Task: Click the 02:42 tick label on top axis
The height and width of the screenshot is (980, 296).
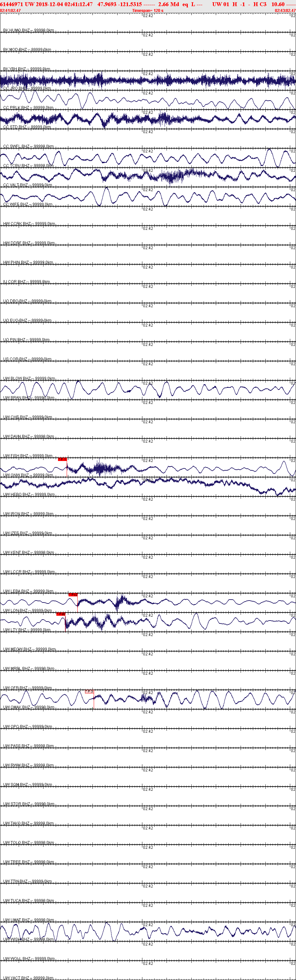Action: (148, 16)
